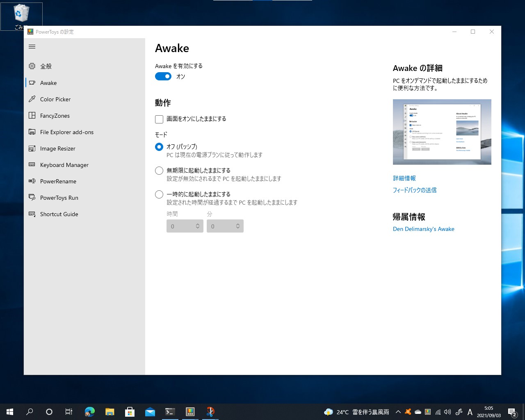Click the 時間 hours spinner box
The image size is (525, 420).
click(185, 226)
